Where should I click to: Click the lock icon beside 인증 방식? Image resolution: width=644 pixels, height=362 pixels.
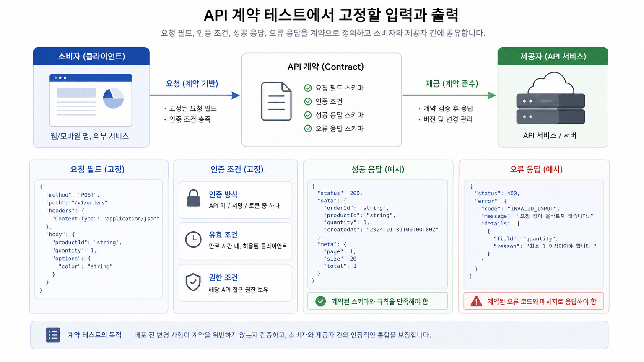click(x=193, y=198)
